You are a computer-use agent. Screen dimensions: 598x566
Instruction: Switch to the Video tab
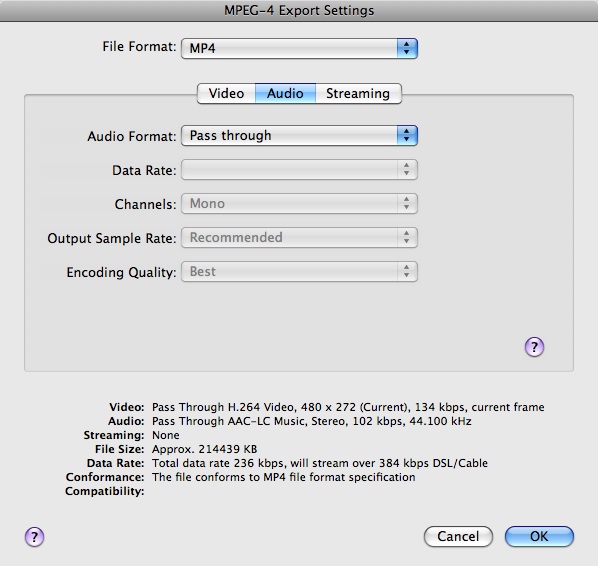(x=226, y=93)
